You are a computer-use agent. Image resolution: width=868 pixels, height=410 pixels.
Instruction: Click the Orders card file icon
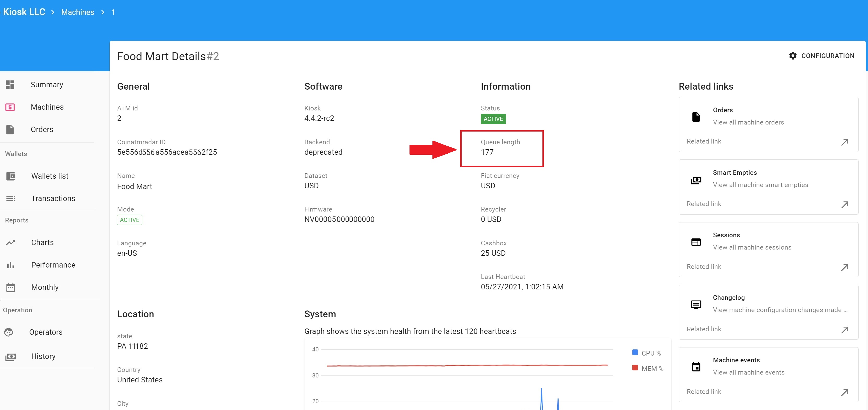click(696, 117)
